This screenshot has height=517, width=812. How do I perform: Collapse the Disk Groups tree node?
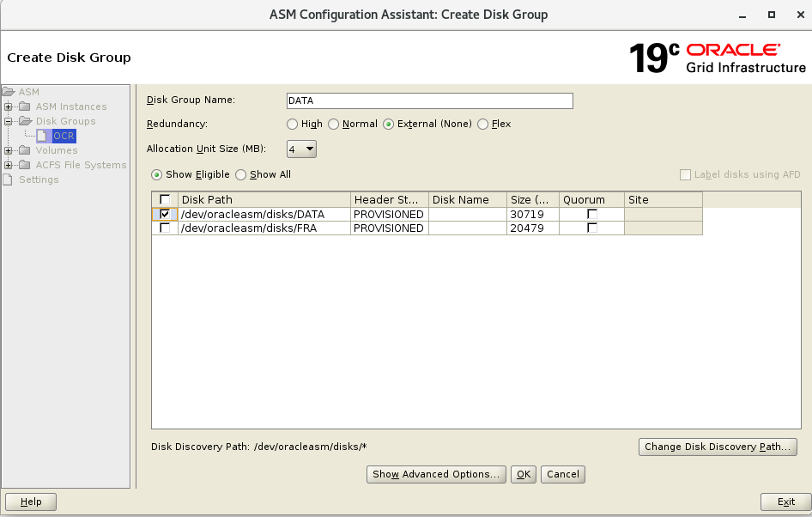click(9, 121)
